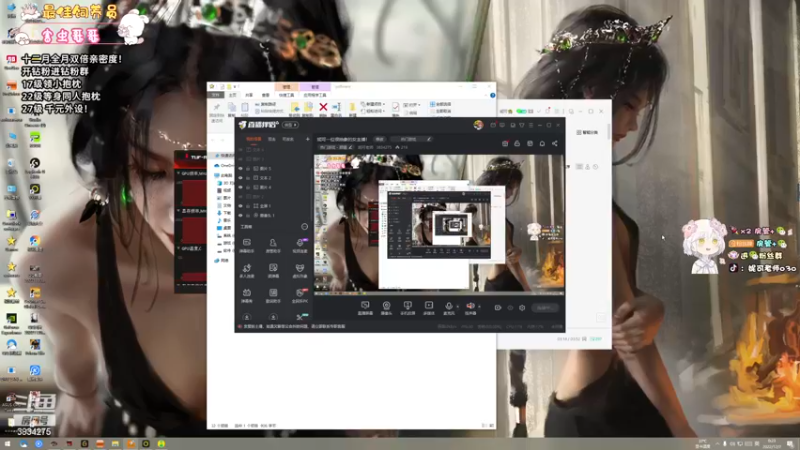Image resolution: width=800 pixels, height=450 pixels.
Task: Click the category tag below stream title
Action: click(x=336, y=147)
